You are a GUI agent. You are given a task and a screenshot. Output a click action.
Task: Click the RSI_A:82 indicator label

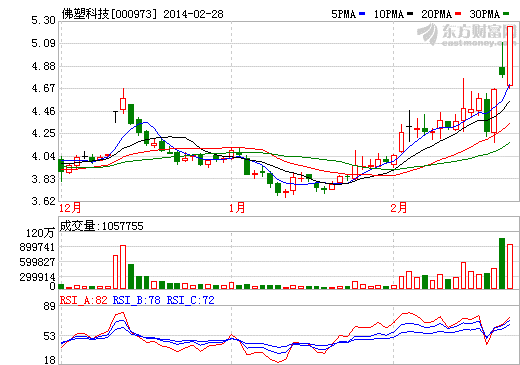point(84,300)
